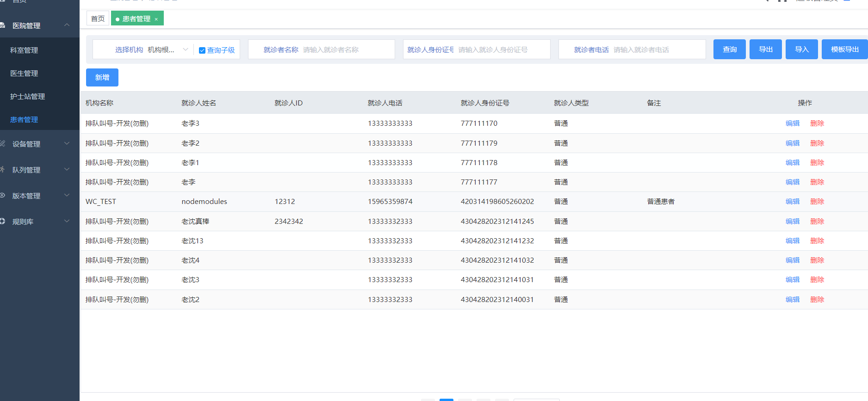The width and height of the screenshot is (868, 401).
Task: Focus the 就诊者电话 input field
Action: click(657, 49)
